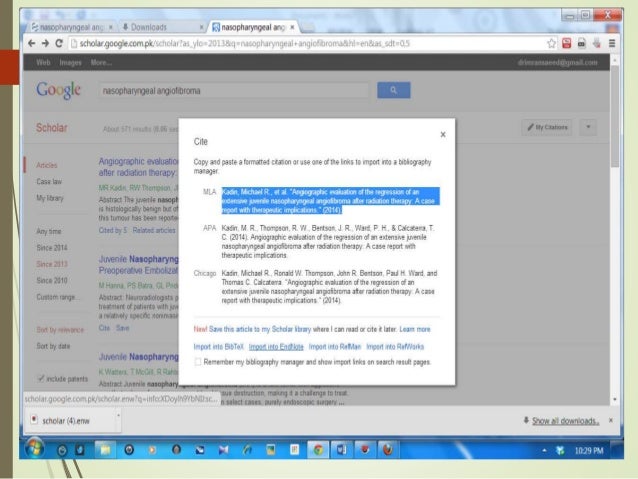
Task: Open the My Citations button
Action: coord(547,127)
